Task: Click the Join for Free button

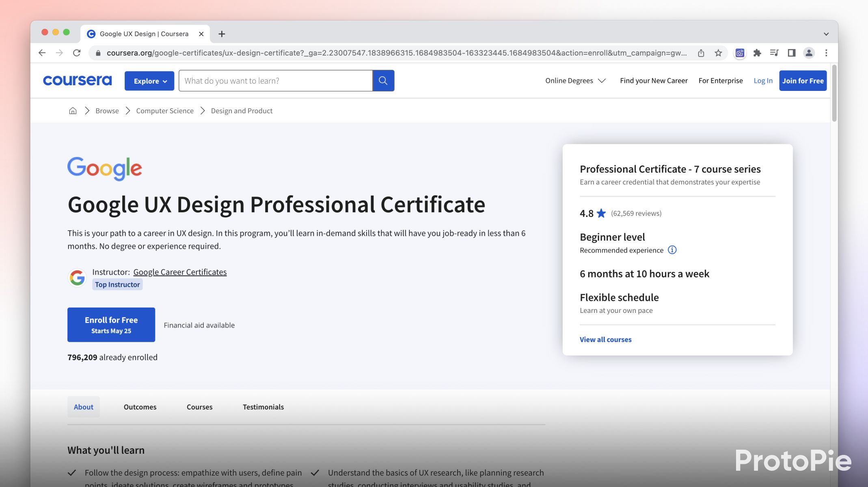Action: click(x=803, y=80)
